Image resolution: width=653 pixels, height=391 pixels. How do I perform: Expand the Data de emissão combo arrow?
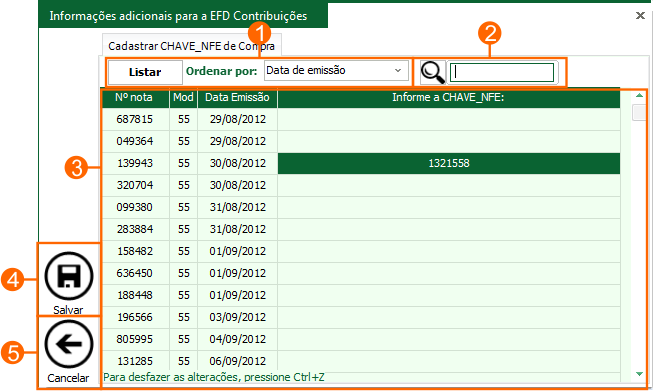(398, 71)
